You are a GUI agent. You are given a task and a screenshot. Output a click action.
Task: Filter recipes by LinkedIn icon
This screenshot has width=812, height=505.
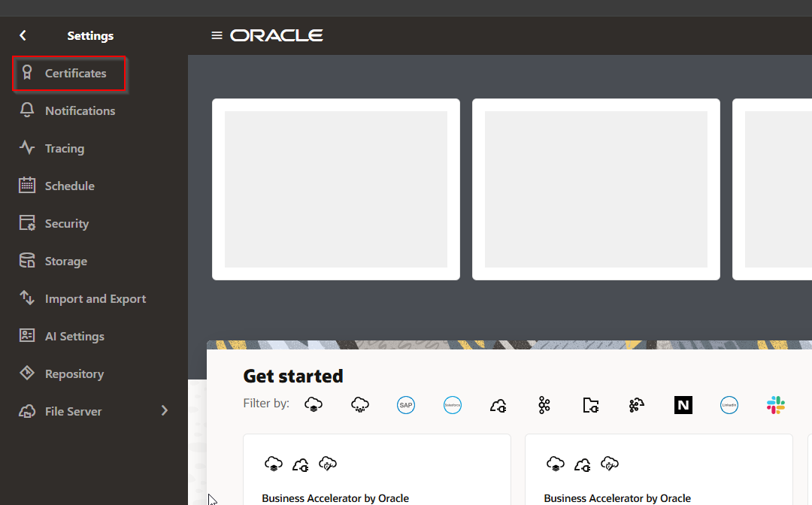coord(729,405)
